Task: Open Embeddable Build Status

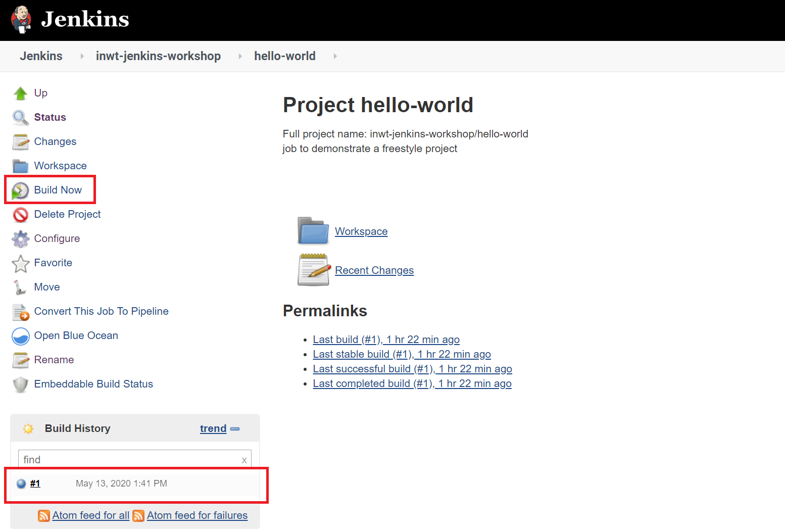Action: pos(93,384)
